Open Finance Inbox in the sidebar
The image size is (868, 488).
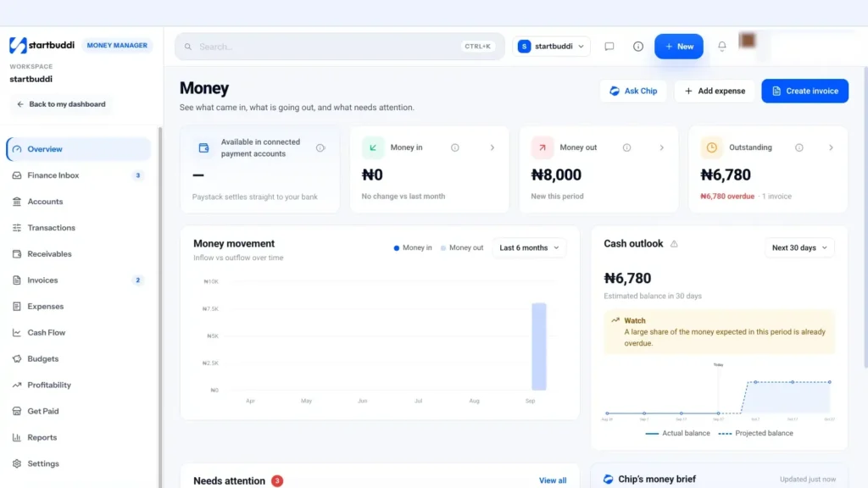(x=79, y=175)
